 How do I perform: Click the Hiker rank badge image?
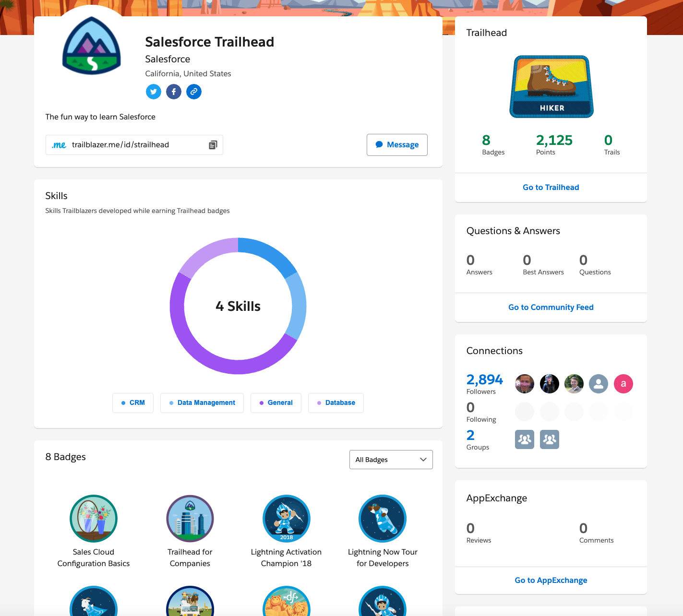tap(551, 87)
